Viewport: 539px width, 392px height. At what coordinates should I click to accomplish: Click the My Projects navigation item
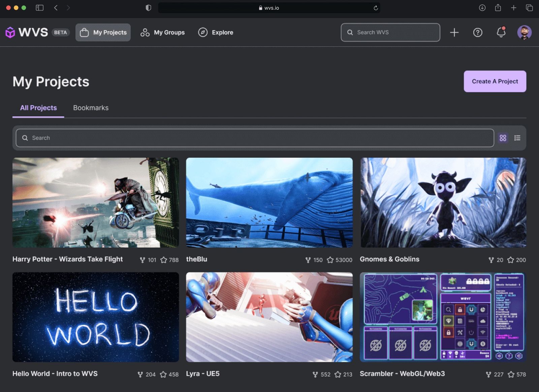103,32
